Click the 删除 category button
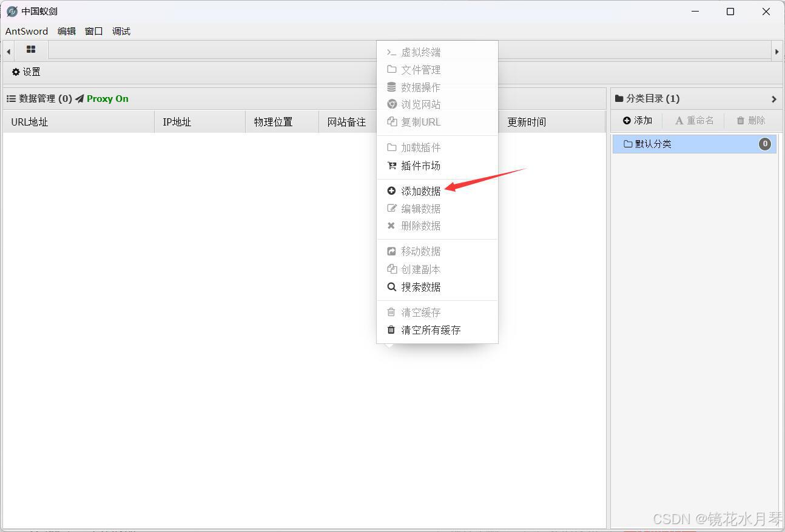Viewport: 785px width, 532px height. (x=751, y=121)
